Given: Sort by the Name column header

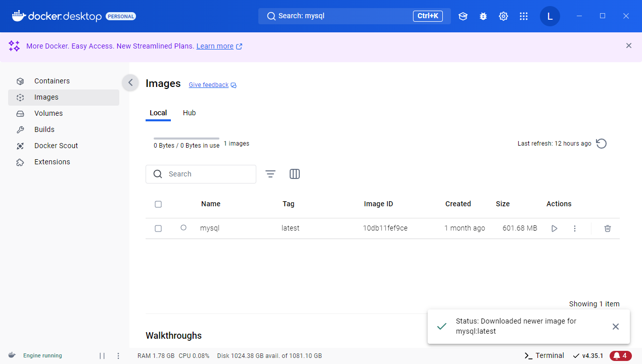Looking at the screenshot, I should [211, 204].
